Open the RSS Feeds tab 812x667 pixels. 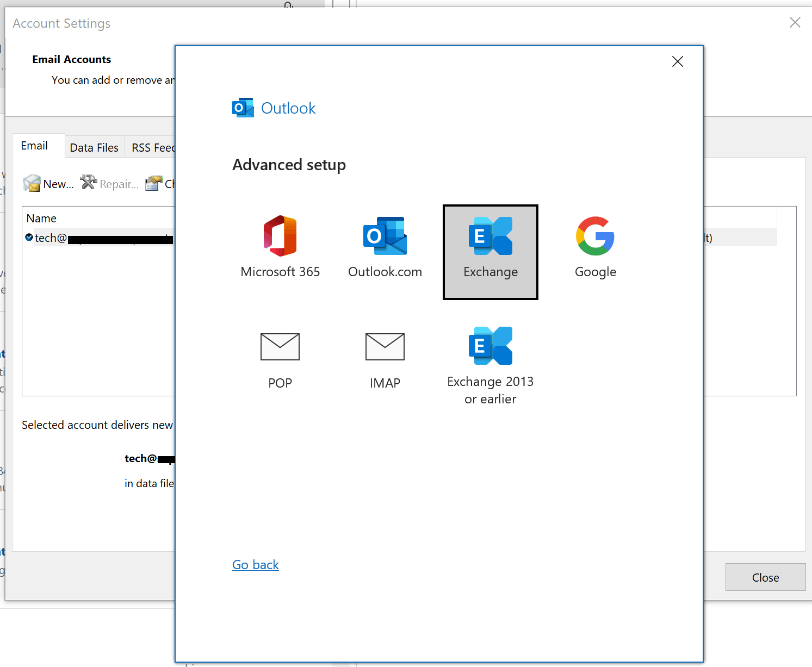pos(155,147)
